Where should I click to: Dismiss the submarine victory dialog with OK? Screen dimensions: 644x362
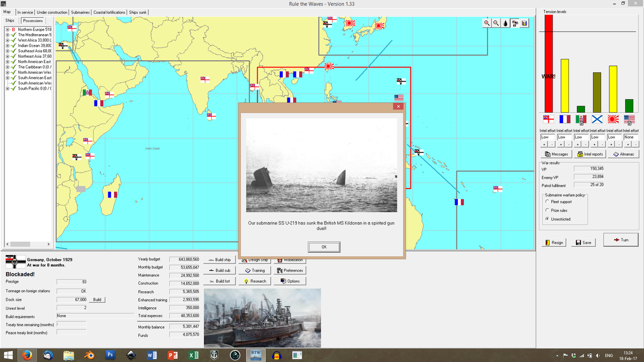324,247
